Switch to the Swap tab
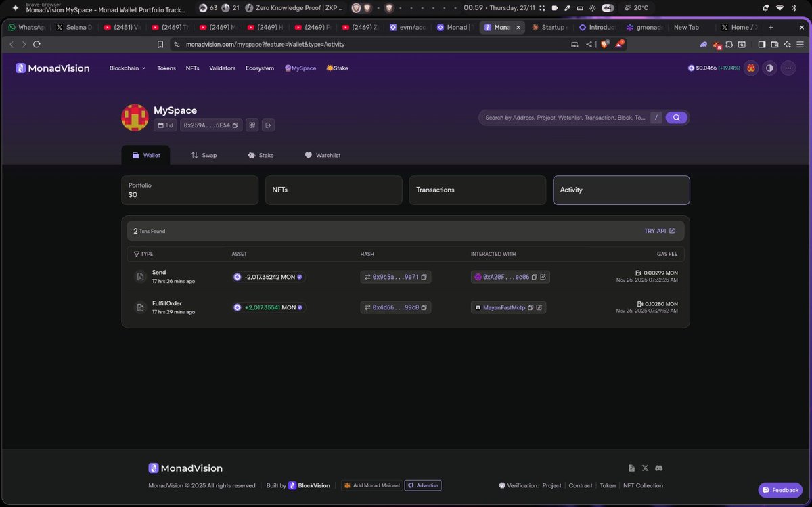The height and width of the screenshot is (507, 812). coord(204,155)
